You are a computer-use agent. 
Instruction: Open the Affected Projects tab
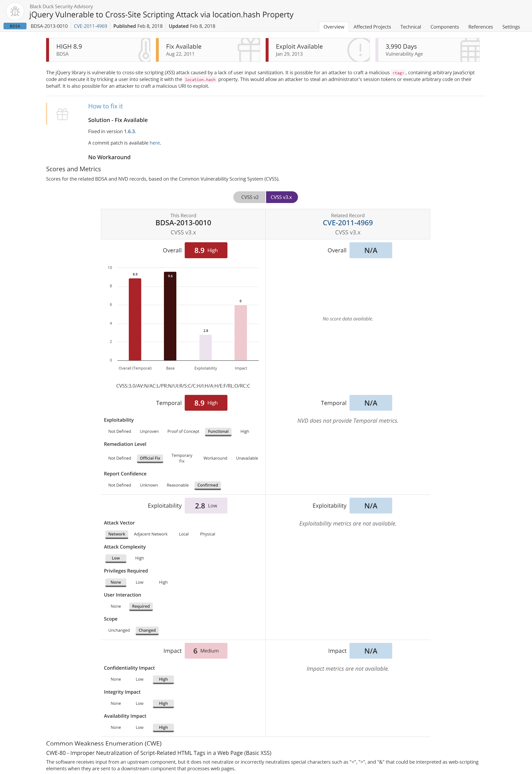click(372, 27)
